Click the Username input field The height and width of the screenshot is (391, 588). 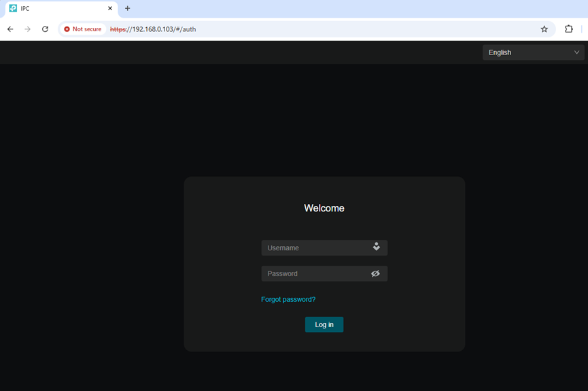point(324,248)
